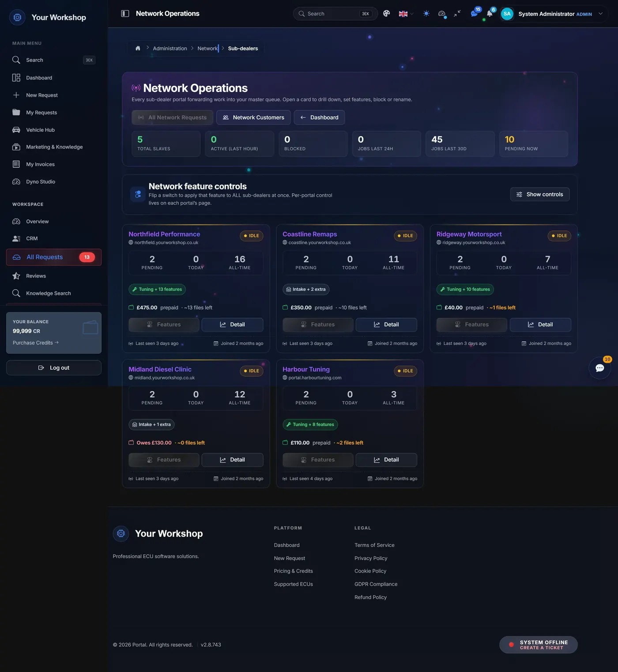Click the header Search field
618x672 pixels.
click(335, 14)
